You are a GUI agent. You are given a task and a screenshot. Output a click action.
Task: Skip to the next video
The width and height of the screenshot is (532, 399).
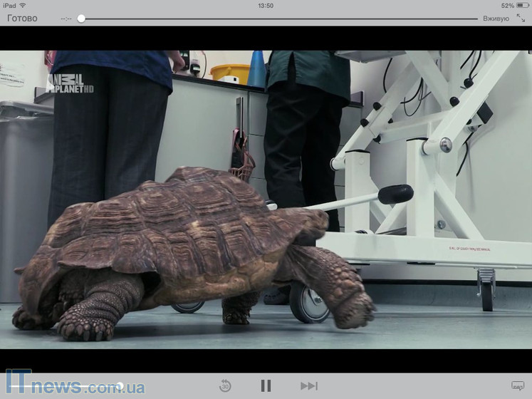pos(308,385)
